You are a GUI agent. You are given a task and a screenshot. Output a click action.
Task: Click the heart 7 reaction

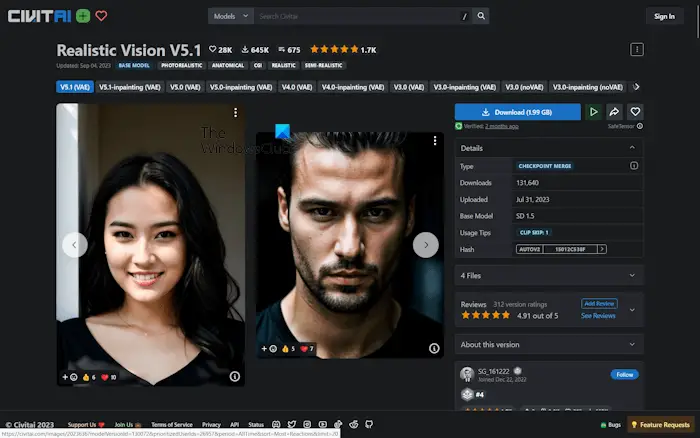tap(307, 349)
